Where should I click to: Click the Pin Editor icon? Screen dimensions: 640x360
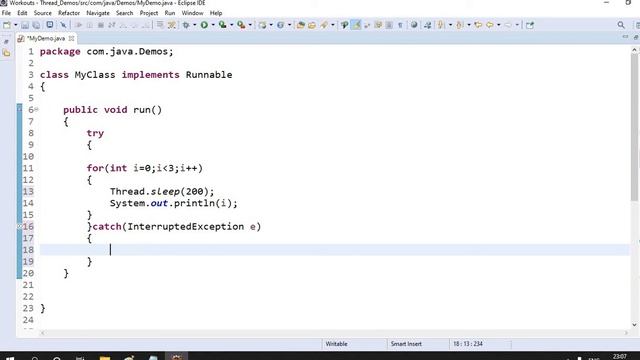tap(530, 25)
